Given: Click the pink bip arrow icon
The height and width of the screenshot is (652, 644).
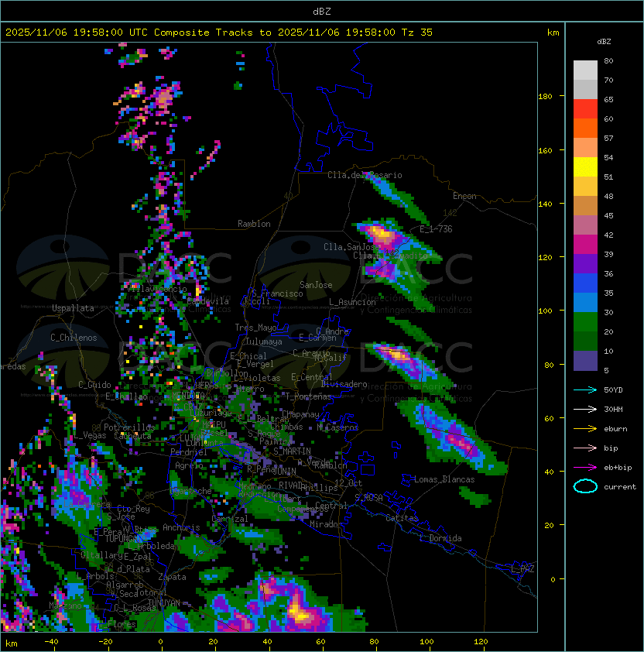Looking at the screenshot, I should (585, 448).
